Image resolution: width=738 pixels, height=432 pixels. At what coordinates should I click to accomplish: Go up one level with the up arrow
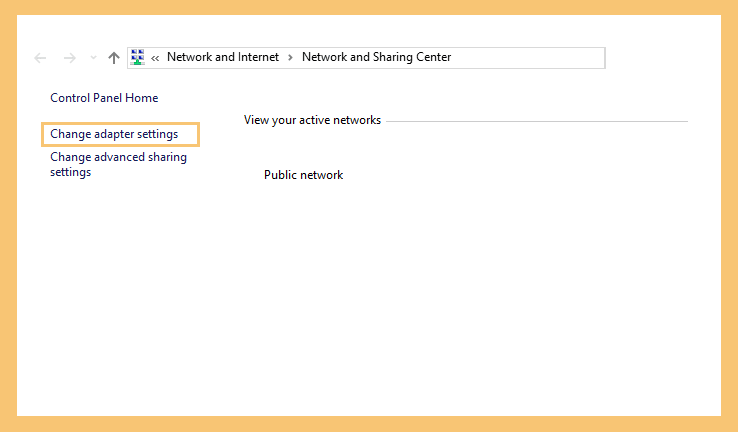[x=113, y=57]
